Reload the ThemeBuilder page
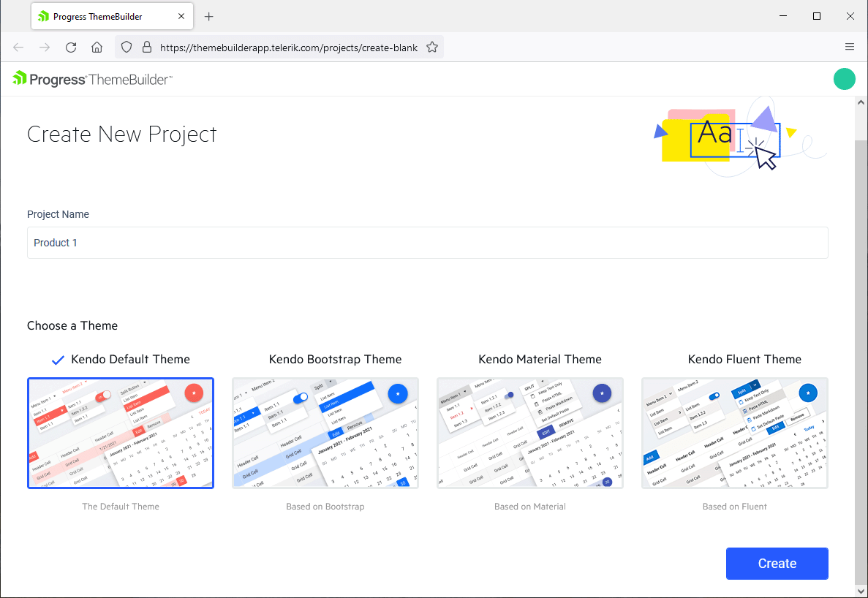This screenshot has width=868, height=598. point(70,46)
